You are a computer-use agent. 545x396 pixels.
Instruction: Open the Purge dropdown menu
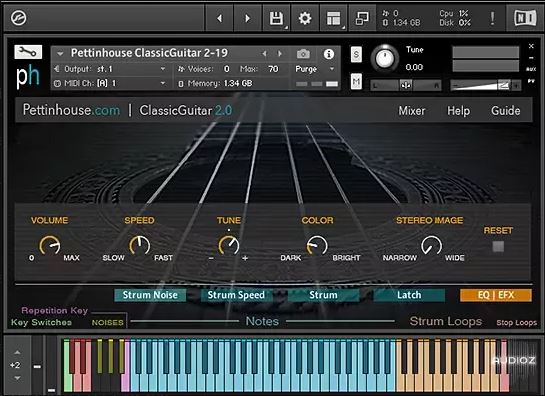tap(315, 69)
